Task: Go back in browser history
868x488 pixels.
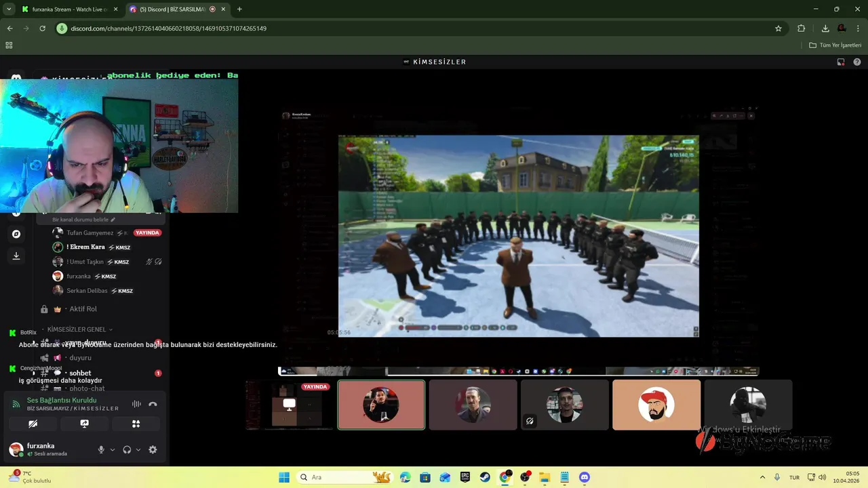Action: coord(9,28)
